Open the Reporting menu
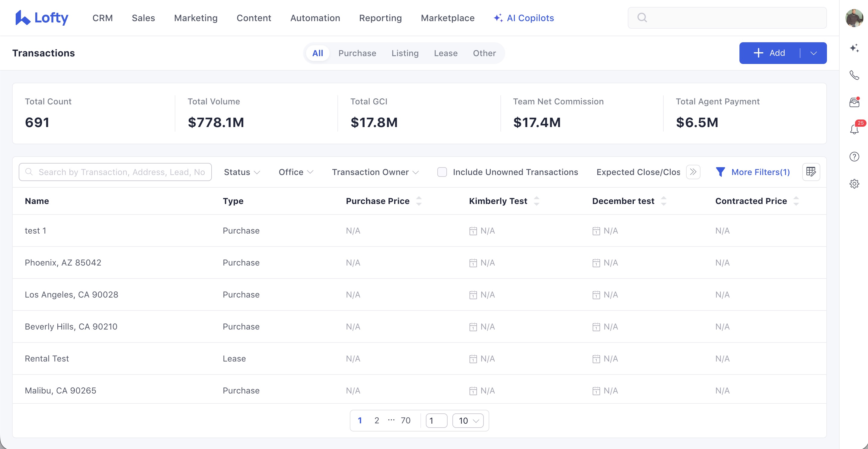868x449 pixels. (380, 18)
